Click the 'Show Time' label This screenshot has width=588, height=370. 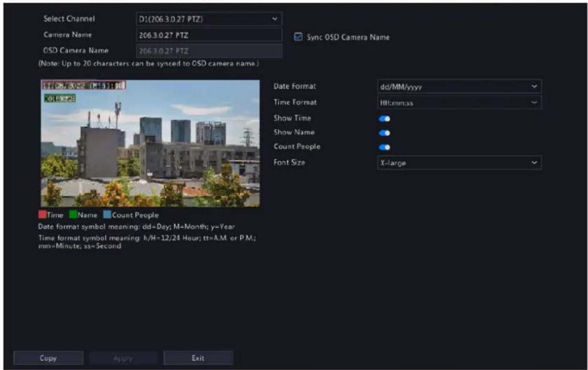(x=292, y=118)
